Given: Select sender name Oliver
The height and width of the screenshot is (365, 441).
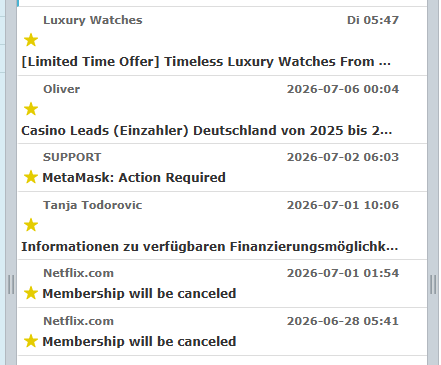Looking at the screenshot, I should pyautogui.click(x=62, y=89).
